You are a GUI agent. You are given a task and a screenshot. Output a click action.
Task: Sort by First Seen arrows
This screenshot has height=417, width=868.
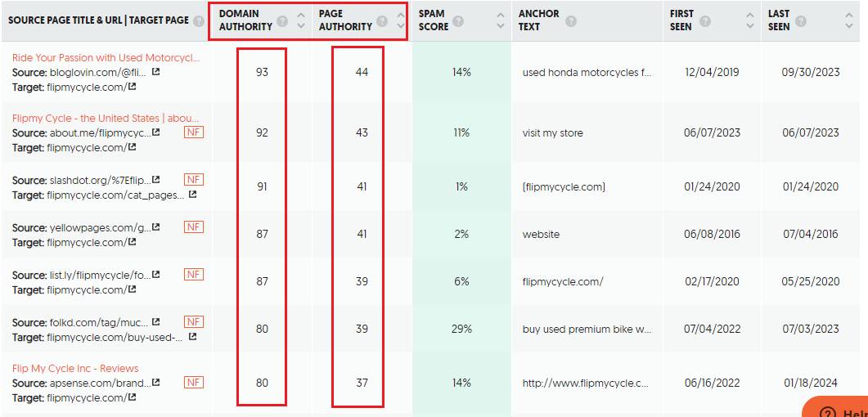pyautogui.click(x=750, y=20)
